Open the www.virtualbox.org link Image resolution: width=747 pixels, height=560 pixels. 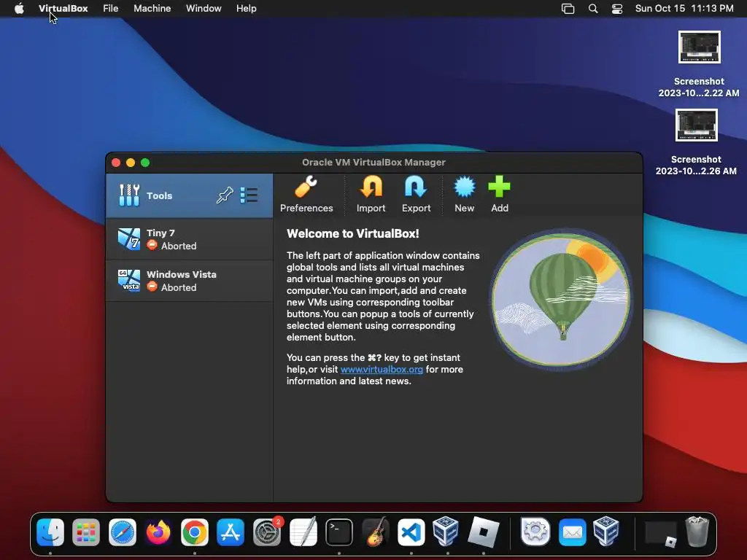[382, 369]
